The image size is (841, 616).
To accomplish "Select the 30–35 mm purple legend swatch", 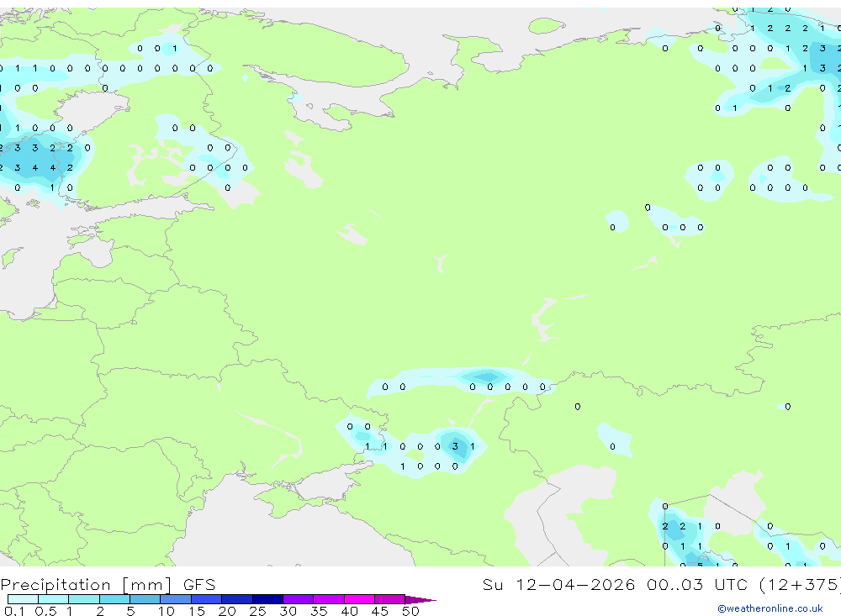I will 298,599.
